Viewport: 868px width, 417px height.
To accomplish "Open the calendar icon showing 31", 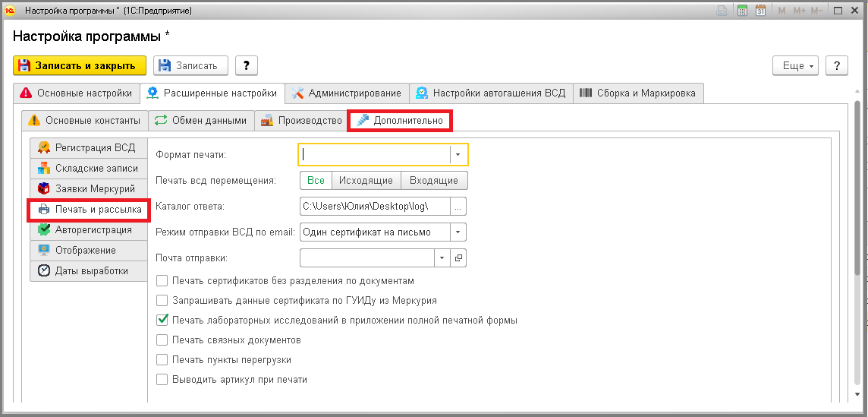I will 760,11.
